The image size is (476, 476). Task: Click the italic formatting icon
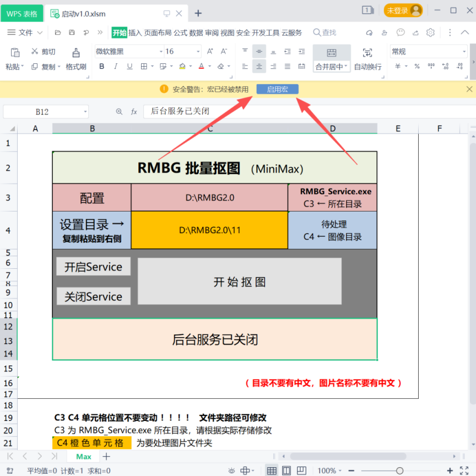(x=116, y=67)
